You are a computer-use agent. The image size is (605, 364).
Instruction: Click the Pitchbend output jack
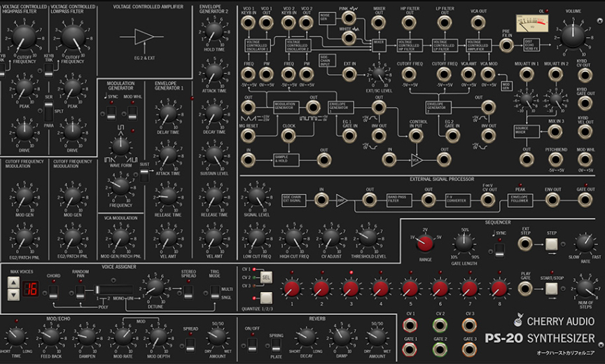[x=555, y=157]
